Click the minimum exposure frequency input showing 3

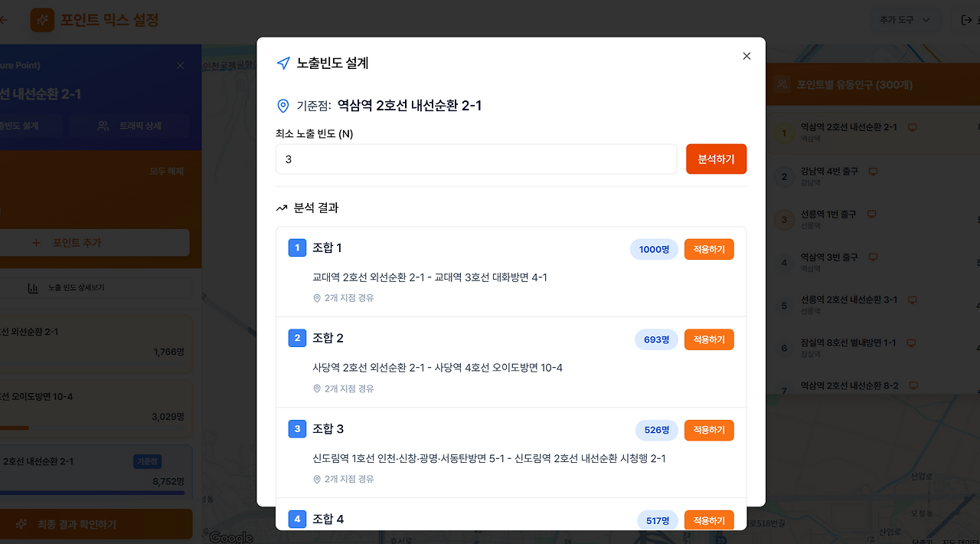click(x=475, y=159)
